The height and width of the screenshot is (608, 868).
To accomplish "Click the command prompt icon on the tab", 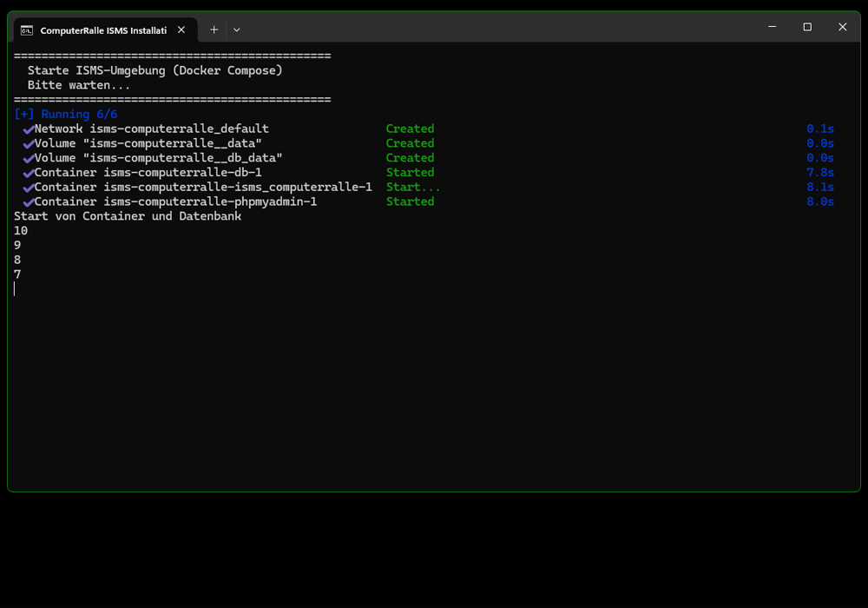I will click(x=26, y=29).
